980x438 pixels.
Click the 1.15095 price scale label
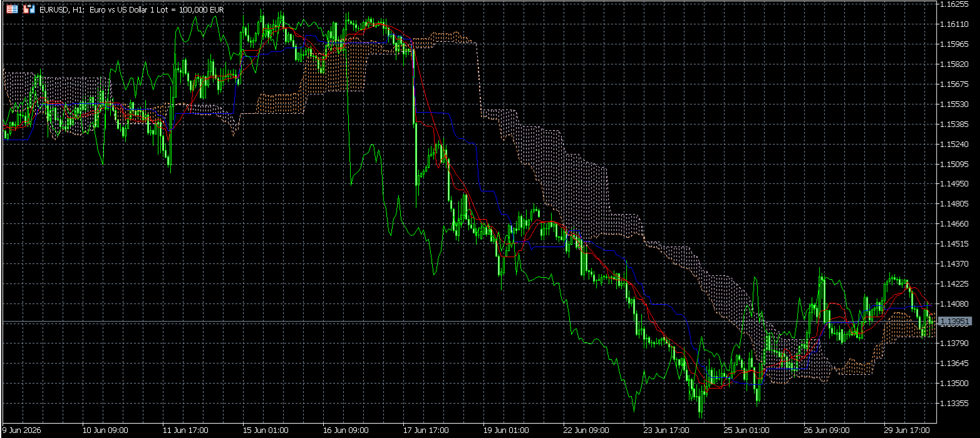pos(955,164)
